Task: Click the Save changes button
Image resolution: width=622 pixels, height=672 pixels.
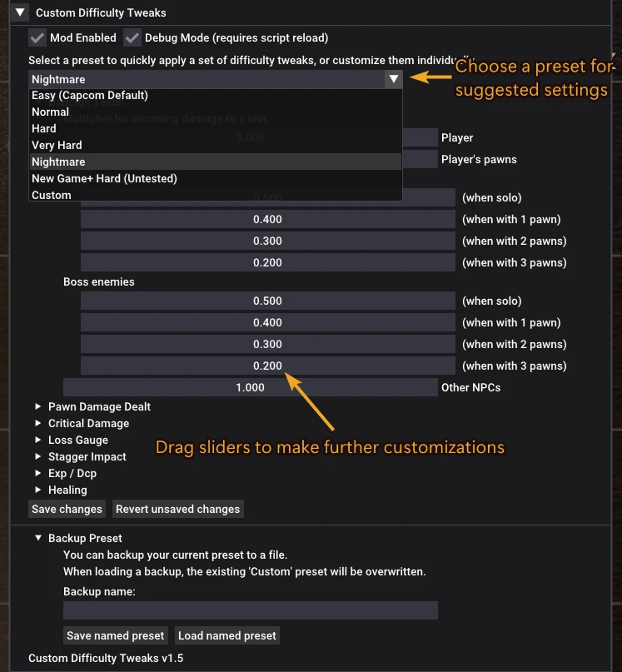Action: pyautogui.click(x=67, y=509)
